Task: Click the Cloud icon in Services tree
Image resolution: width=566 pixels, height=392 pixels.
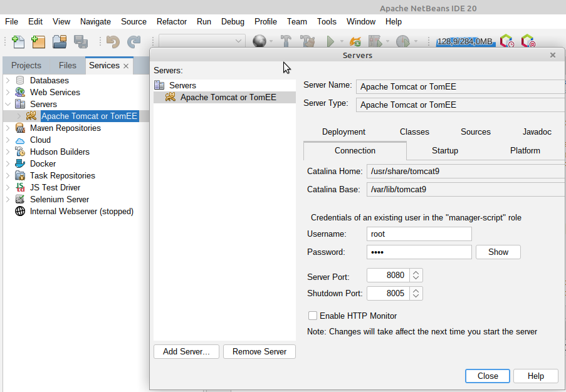Action: coord(20,140)
